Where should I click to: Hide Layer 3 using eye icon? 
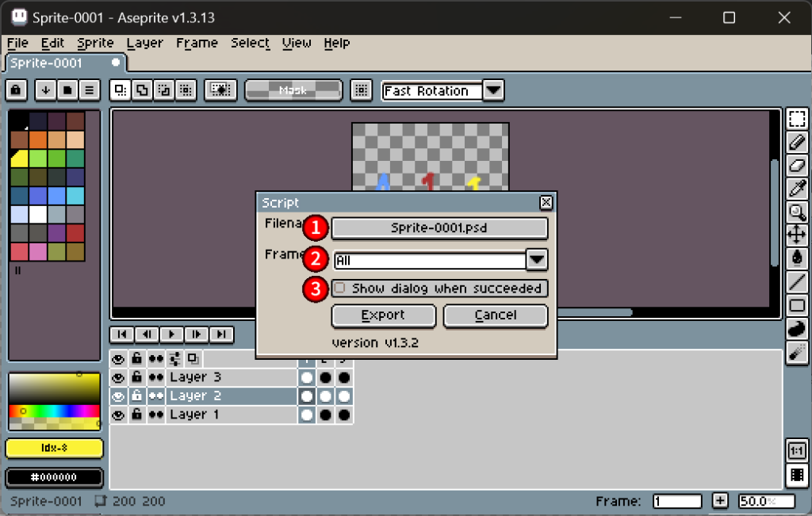point(118,377)
